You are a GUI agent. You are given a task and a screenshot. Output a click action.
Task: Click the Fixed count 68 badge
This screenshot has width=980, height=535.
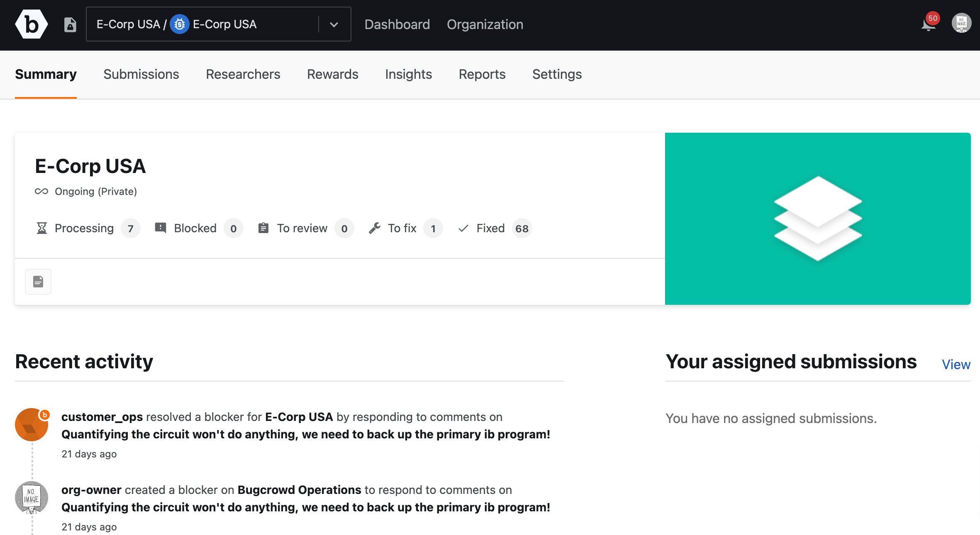pyautogui.click(x=522, y=229)
